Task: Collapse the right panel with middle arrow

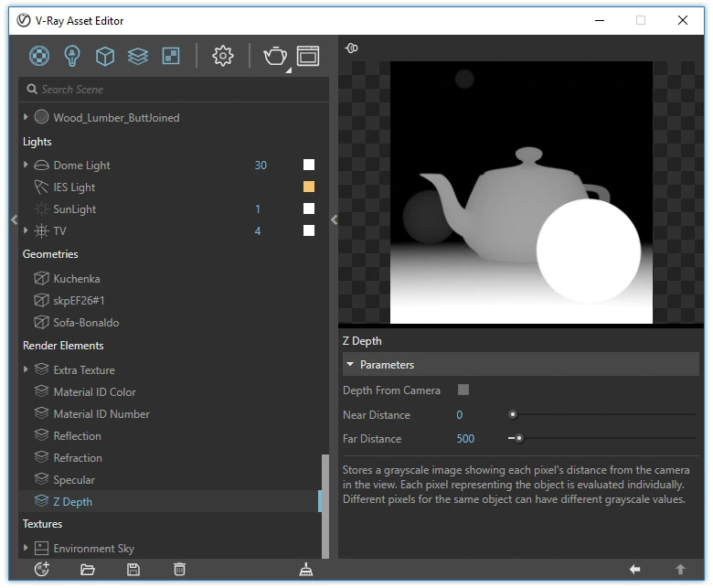Action: [x=335, y=220]
